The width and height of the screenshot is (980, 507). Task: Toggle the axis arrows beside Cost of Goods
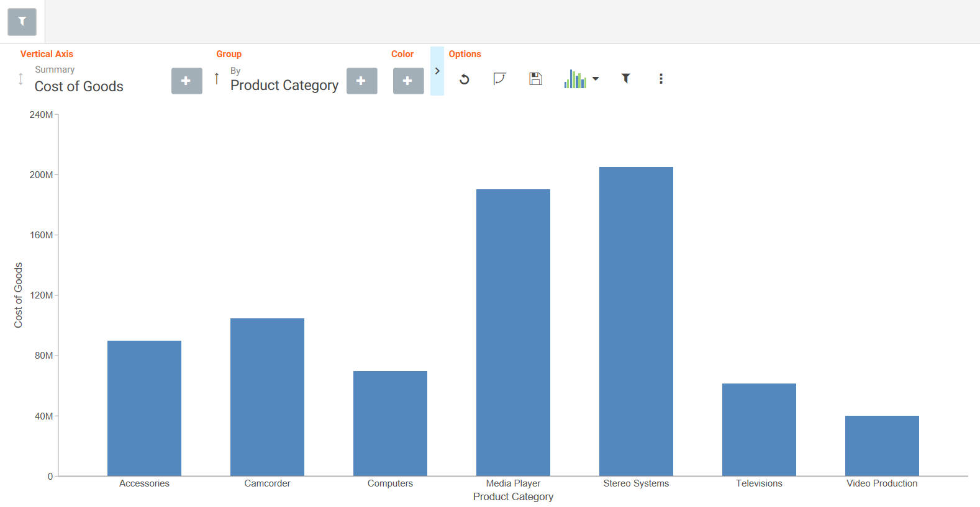[20, 79]
